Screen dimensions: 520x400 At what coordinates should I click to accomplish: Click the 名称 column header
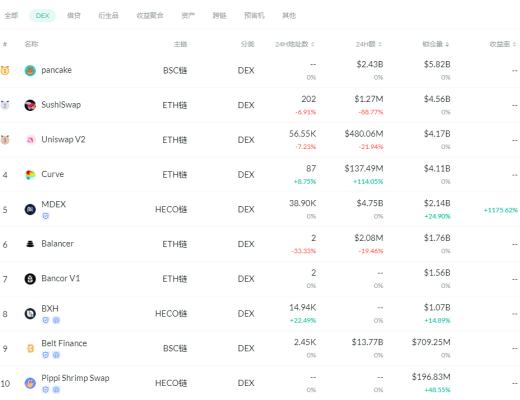(31, 44)
